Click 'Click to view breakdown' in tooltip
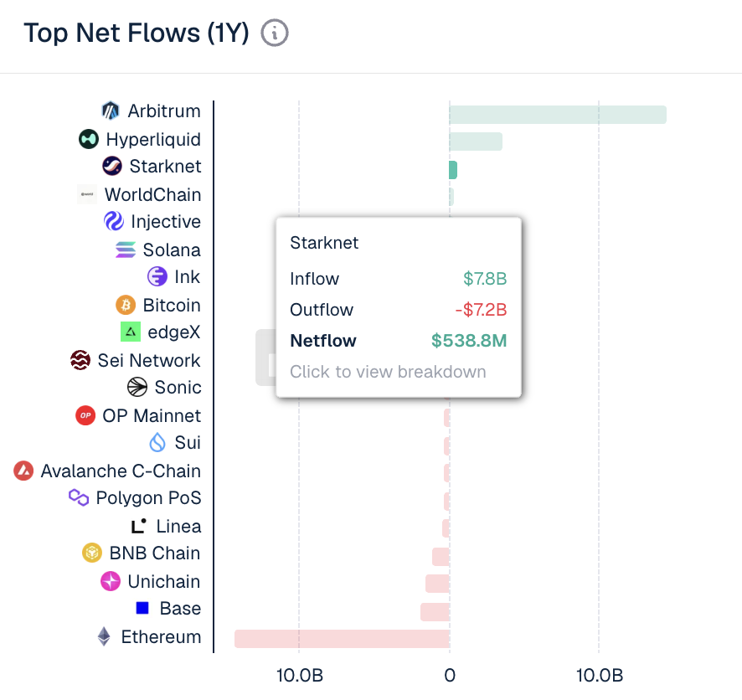This screenshot has height=700, width=742. click(x=388, y=372)
